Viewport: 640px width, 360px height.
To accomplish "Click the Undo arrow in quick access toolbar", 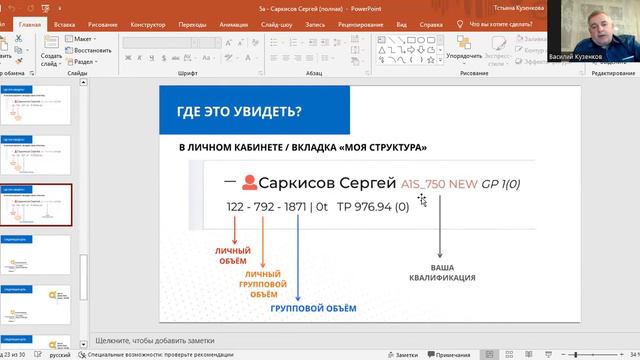I will [x=11, y=8].
